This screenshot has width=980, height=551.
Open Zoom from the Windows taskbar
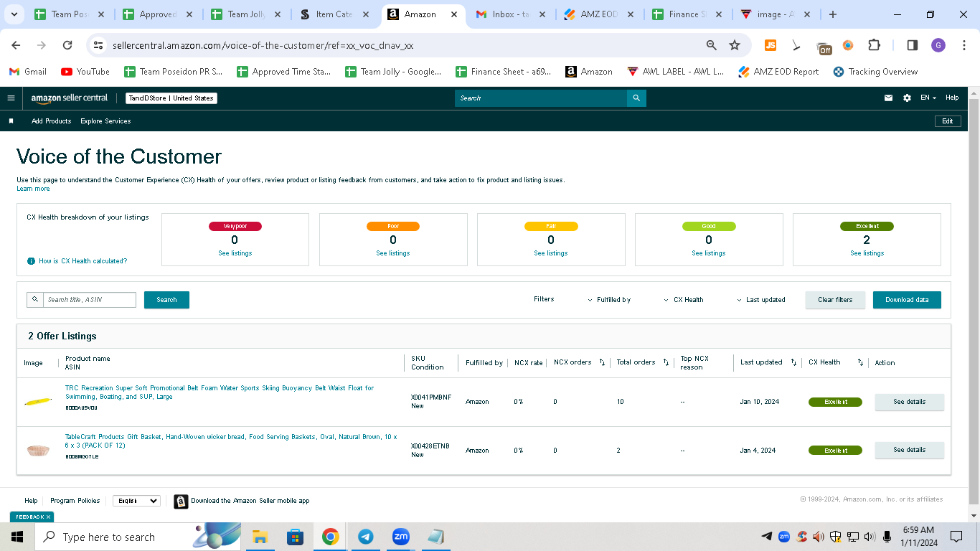click(400, 537)
